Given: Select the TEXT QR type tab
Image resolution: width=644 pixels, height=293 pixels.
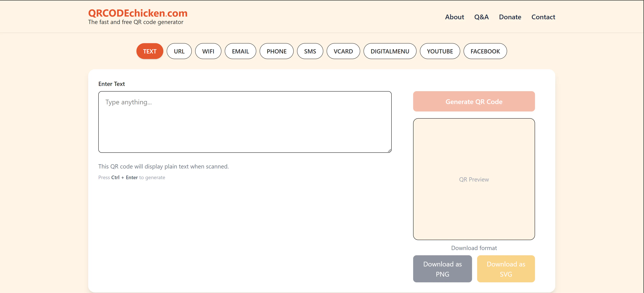Looking at the screenshot, I should pyautogui.click(x=149, y=51).
